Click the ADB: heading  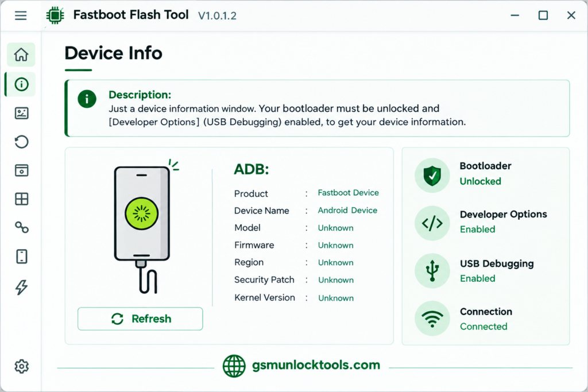252,169
